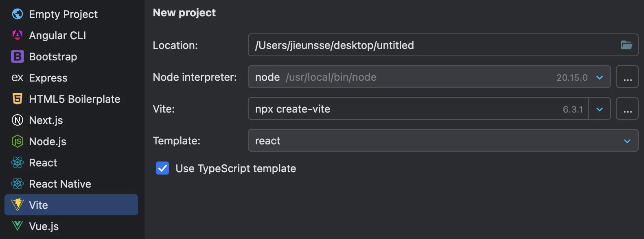Select React Native project type
This screenshot has height=239, width=644.
71,184
